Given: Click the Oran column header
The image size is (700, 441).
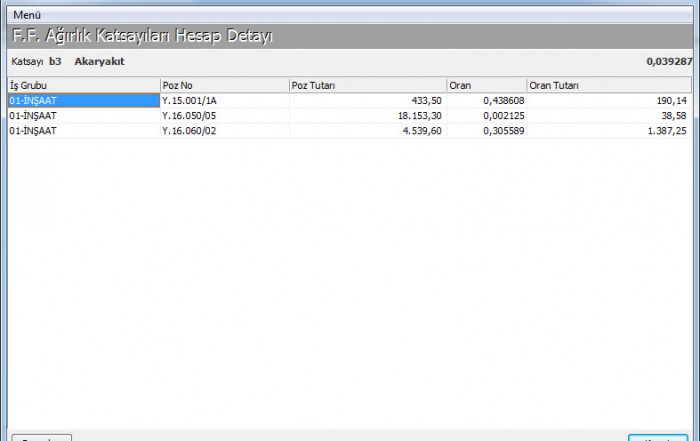Looking at the screenshot, I should (x=485, y=86).
